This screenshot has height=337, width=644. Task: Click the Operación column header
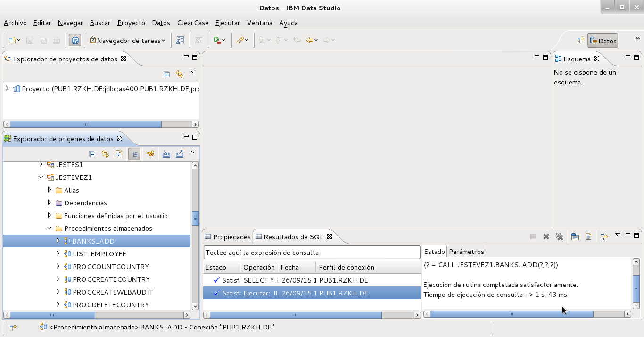259,267
